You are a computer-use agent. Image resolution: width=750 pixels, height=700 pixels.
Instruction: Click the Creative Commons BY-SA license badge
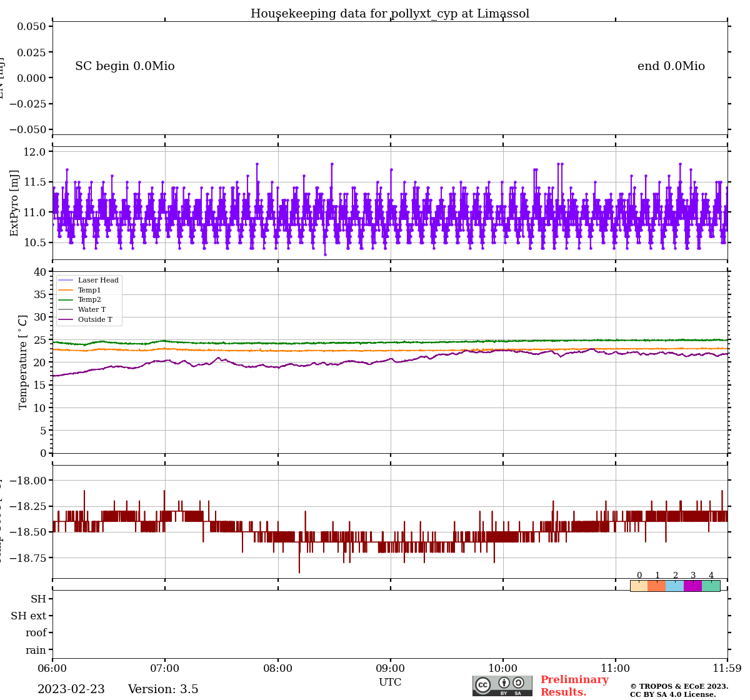[502, 686]
